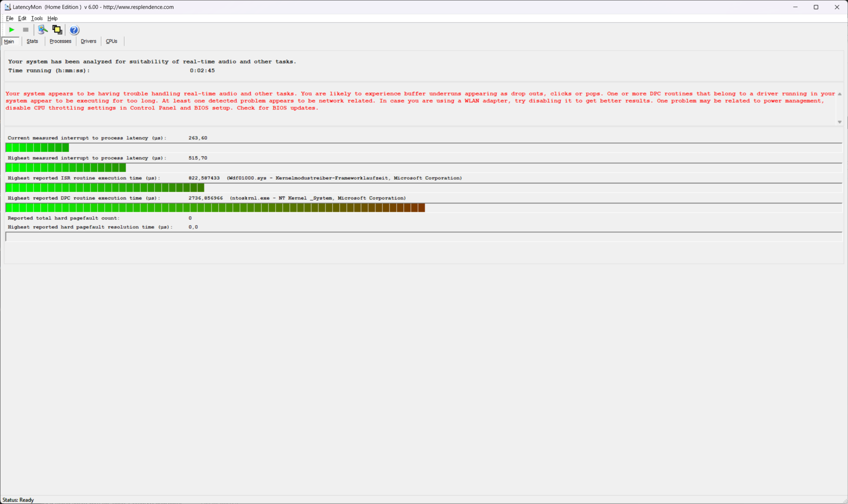Image resolution: width=848 pixels, height=504 pixels.
Task: Switch to the CPUs tab
Action: (x=111, y=41)
